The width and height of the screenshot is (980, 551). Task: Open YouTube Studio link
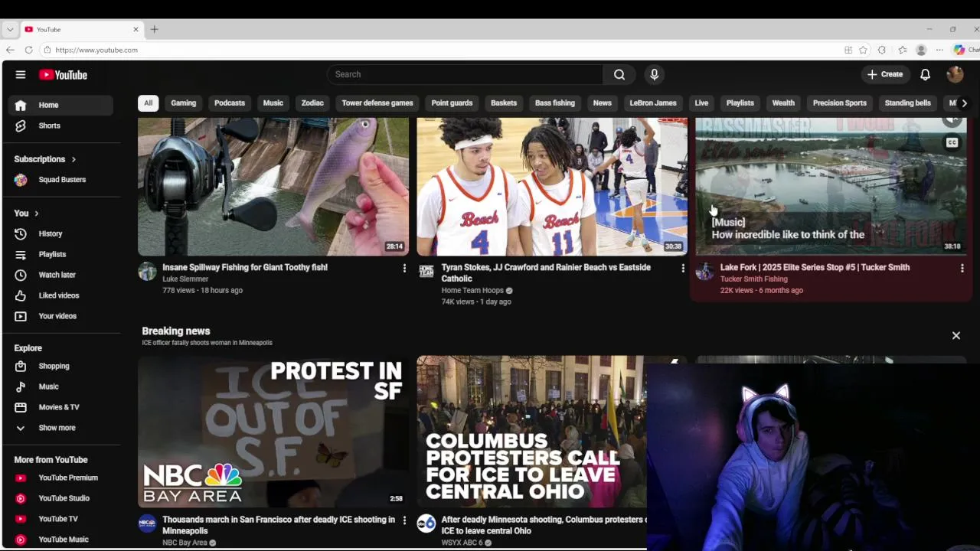61,498
